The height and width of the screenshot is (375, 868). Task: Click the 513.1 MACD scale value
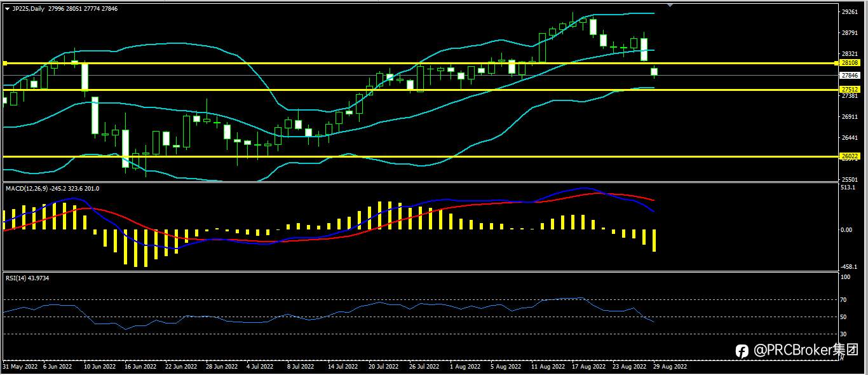tap(848, 187)
